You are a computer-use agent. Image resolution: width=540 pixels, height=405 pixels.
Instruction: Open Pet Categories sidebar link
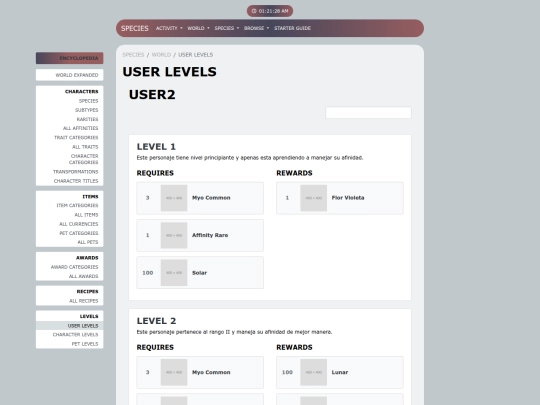[x=79, y=233]
